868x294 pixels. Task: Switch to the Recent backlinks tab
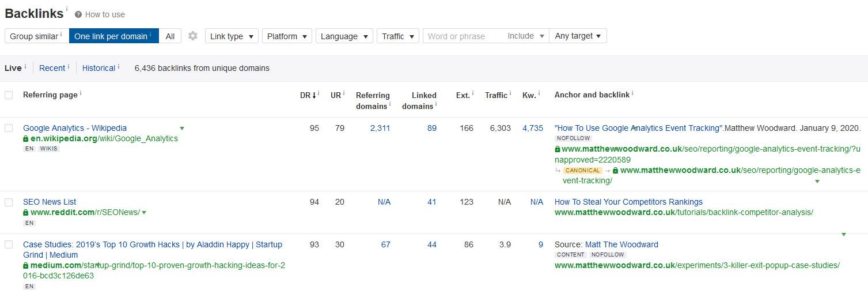(52, 68)
